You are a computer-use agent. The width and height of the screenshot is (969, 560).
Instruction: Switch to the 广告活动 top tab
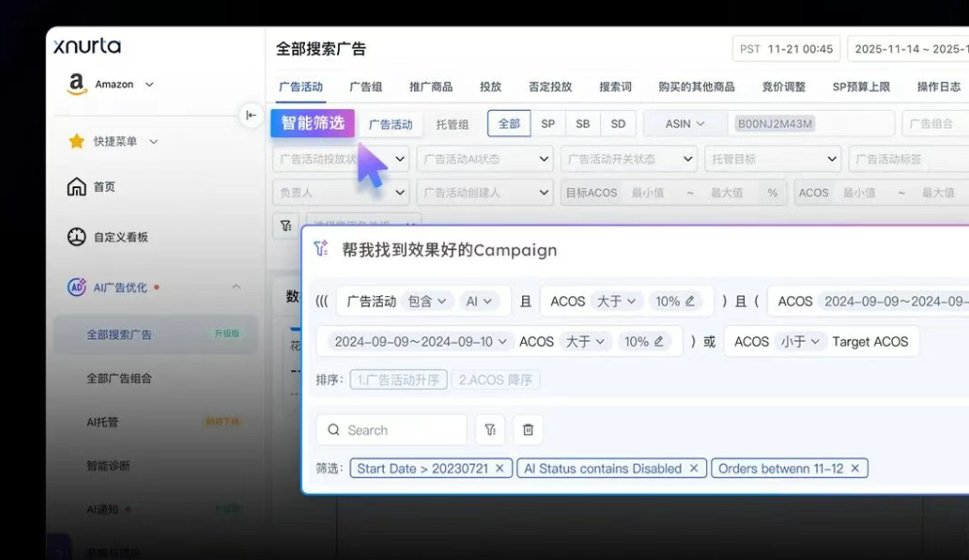[x=301, y=87]
